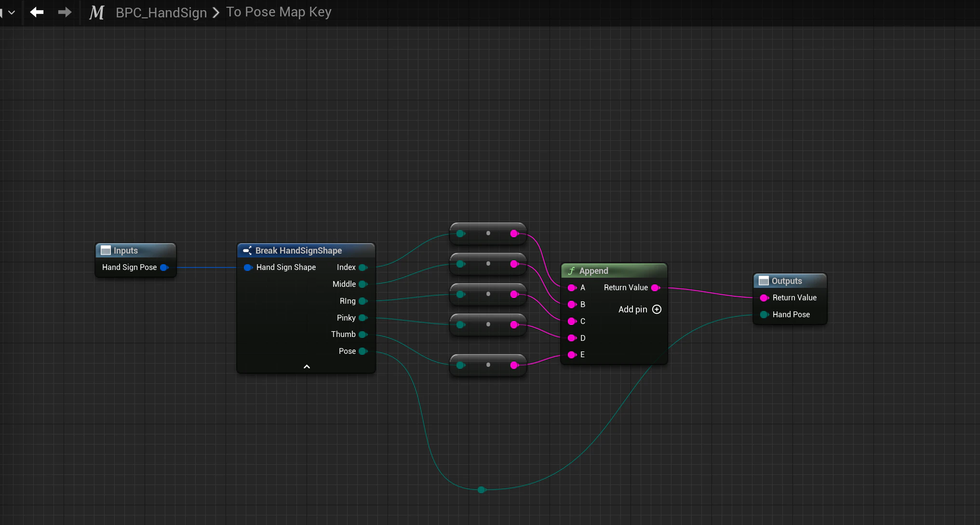Click Append input pin E

point(572,355)
